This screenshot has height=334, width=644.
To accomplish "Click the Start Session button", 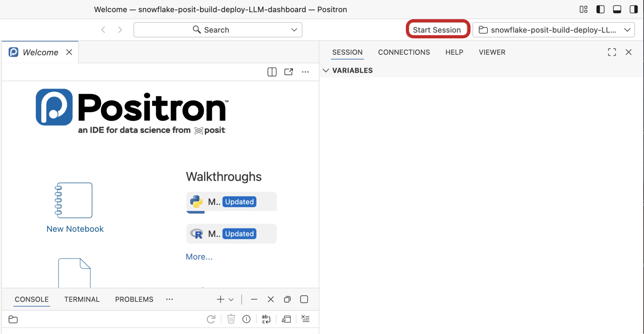I will [437, 30].
